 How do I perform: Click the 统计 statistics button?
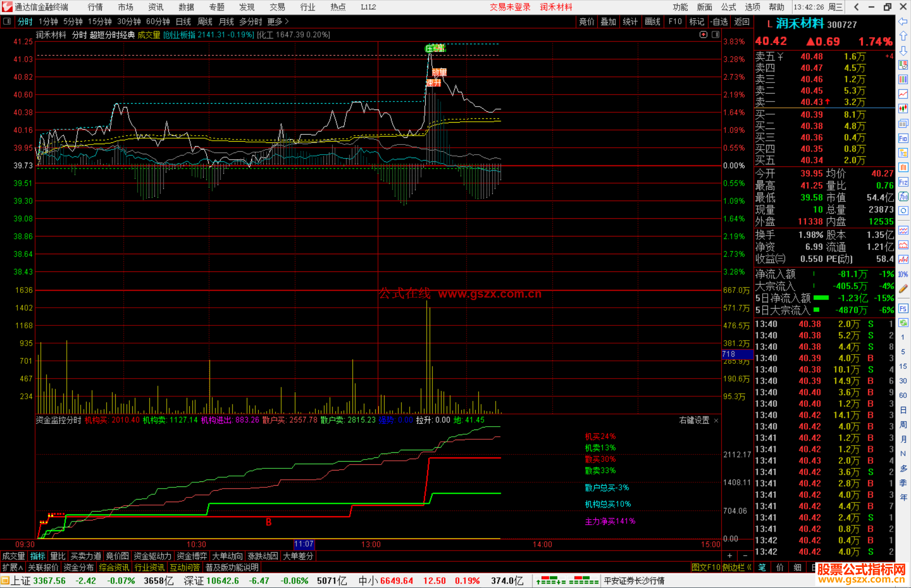pos(631,21)
